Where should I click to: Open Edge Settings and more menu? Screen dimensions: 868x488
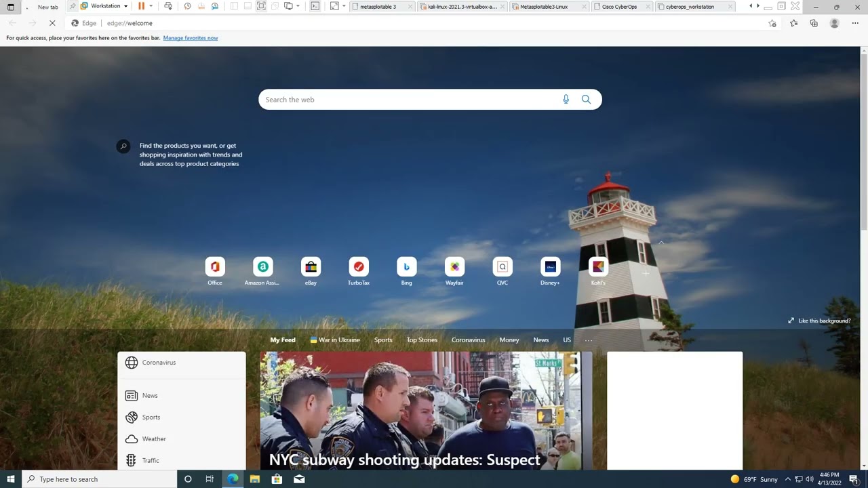[855, 23]
